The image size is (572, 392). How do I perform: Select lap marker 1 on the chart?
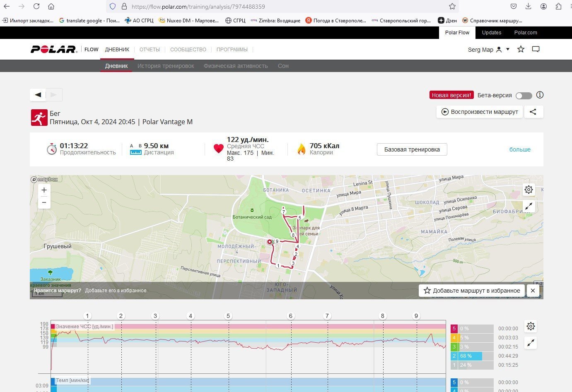(x=87, y=316)
